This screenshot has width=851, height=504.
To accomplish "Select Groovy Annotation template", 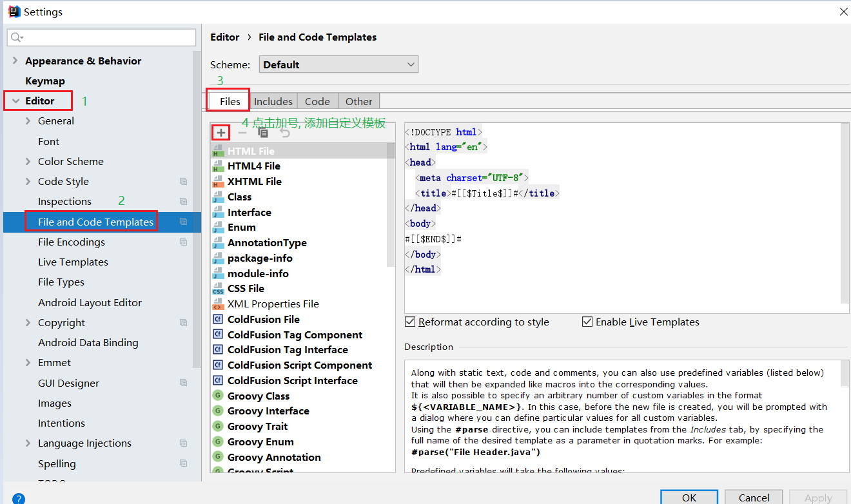I will pos(274,458).
